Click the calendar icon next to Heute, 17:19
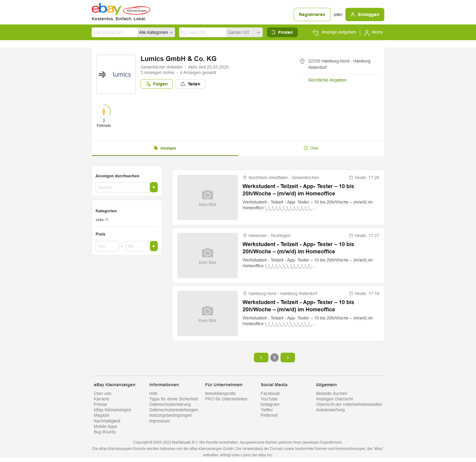 [x=351, y=294]
